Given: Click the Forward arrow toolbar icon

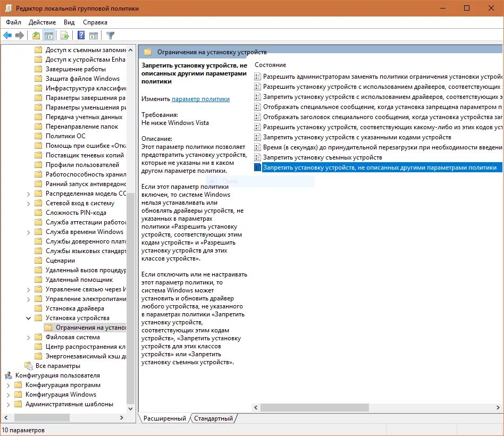Looking at the screenshot, I should 20,36.
